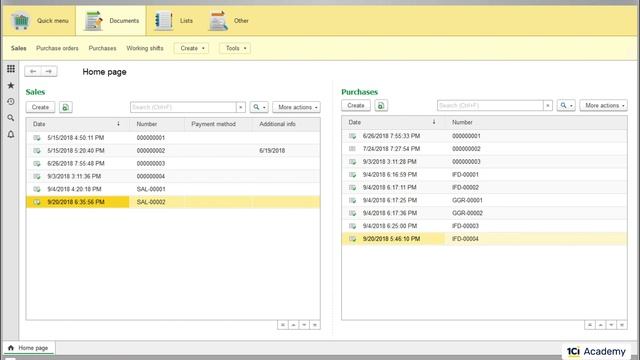Open the sidebar search magnifier icon

tap(11, 118)
